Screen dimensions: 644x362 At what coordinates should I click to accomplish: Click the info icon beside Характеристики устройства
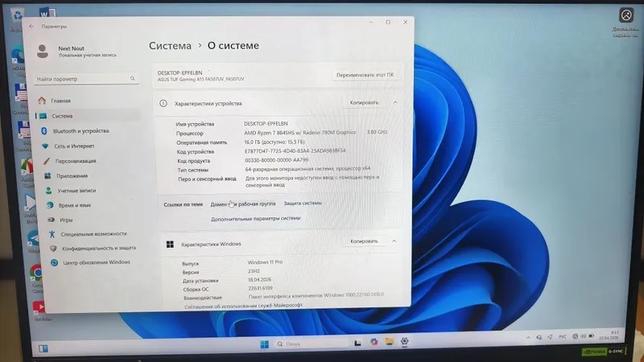point(163,104)
